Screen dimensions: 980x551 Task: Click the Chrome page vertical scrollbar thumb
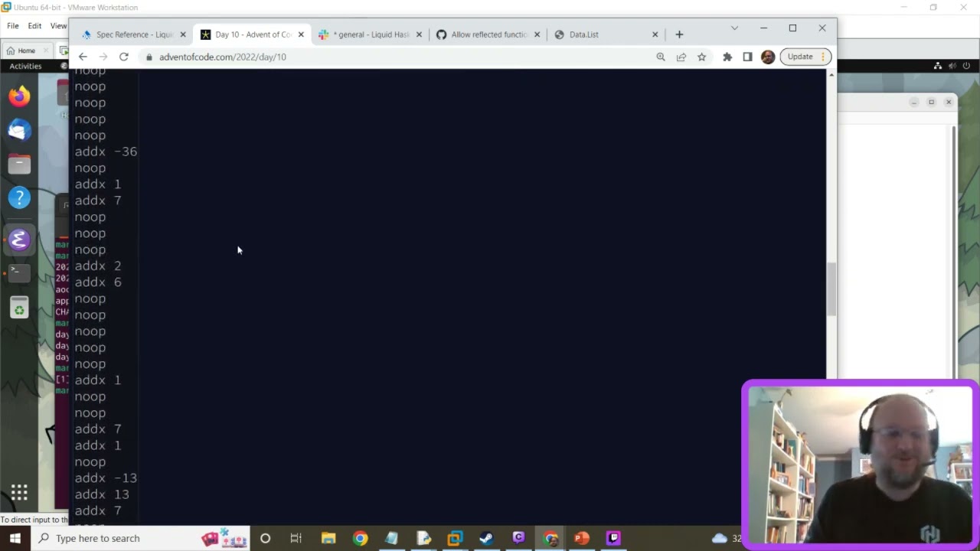tap(831, 289)
